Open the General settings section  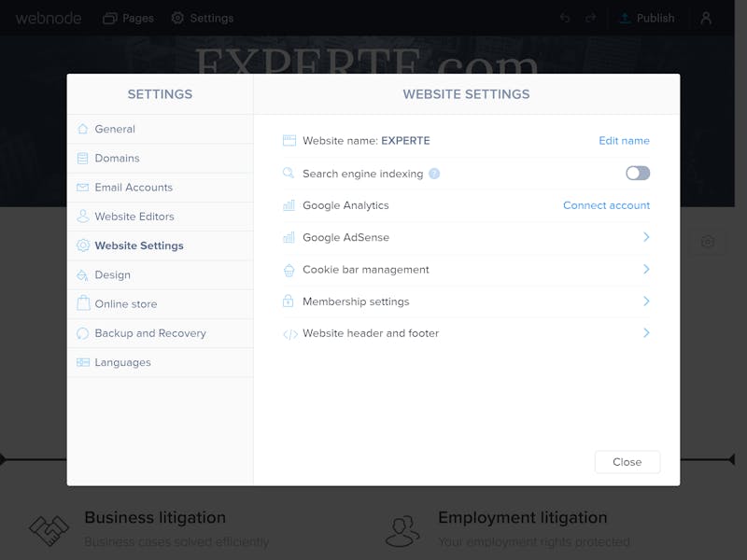(x=160, y=129)
